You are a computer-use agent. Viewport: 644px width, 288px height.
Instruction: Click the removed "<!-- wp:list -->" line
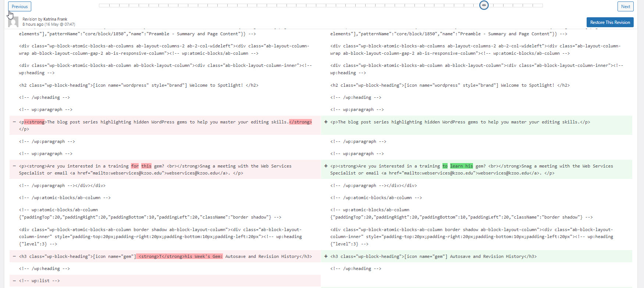pos(165,281)
